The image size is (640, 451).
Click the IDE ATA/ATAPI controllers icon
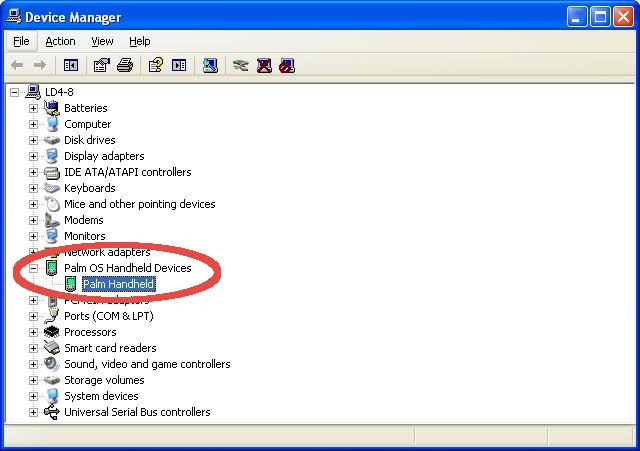tap(52, 173)
